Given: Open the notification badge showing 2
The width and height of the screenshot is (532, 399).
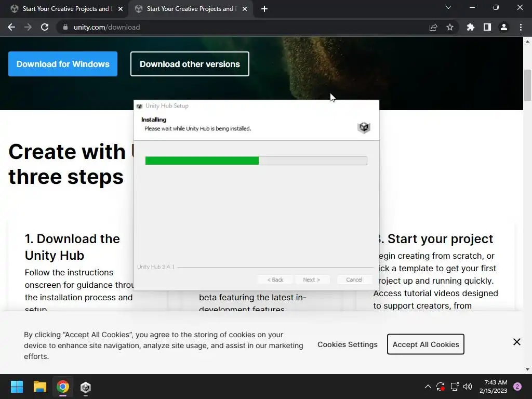Looking at the screenshot, I should [517, 387].
